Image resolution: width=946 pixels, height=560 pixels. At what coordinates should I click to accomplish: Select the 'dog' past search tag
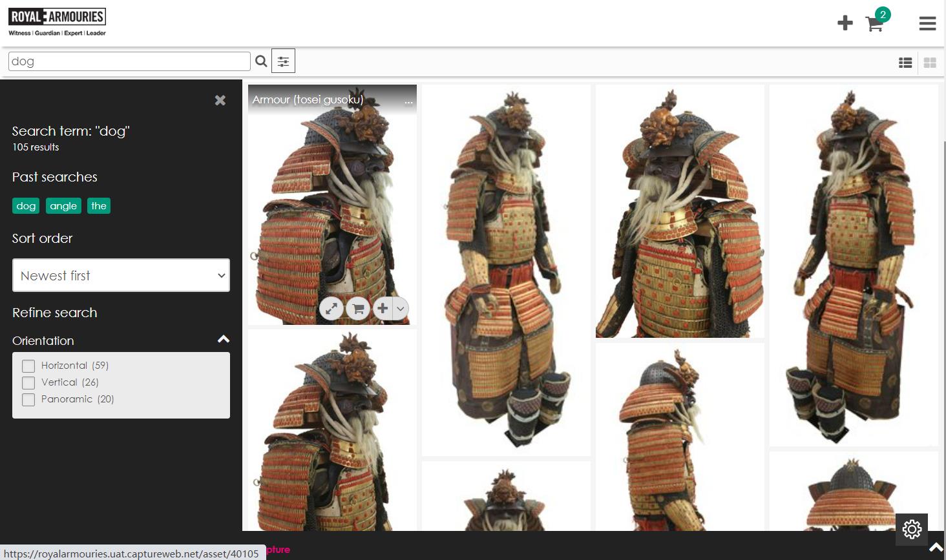(x=26, y=206)
